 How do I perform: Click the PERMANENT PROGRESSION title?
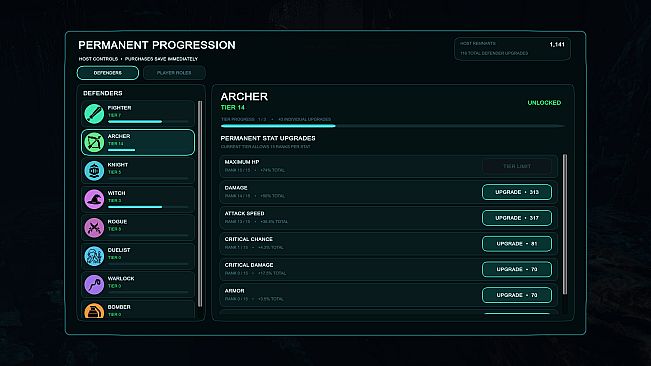[157, 45]
